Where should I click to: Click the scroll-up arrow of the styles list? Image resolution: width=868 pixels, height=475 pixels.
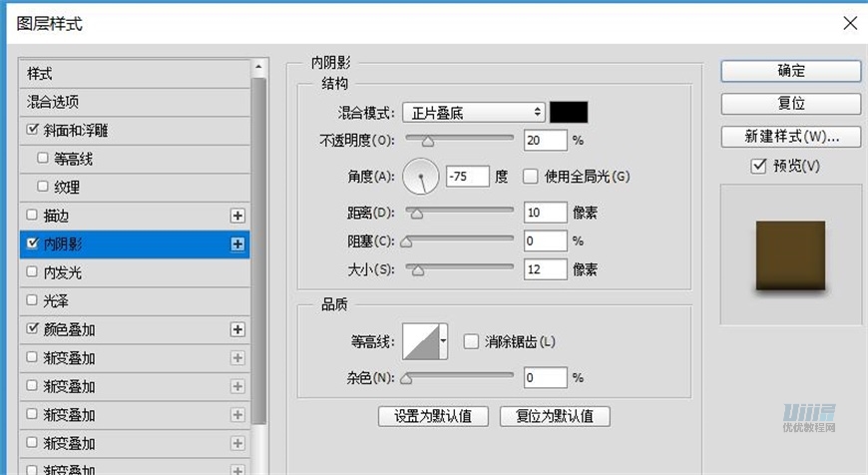tap(259, 69)
